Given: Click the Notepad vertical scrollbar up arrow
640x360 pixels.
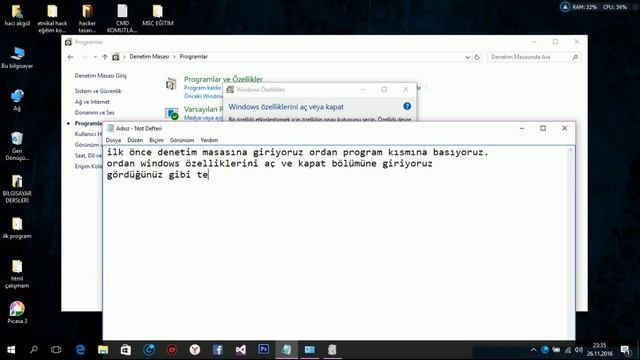Looking at the screenshot, I should tap(570, 150).
